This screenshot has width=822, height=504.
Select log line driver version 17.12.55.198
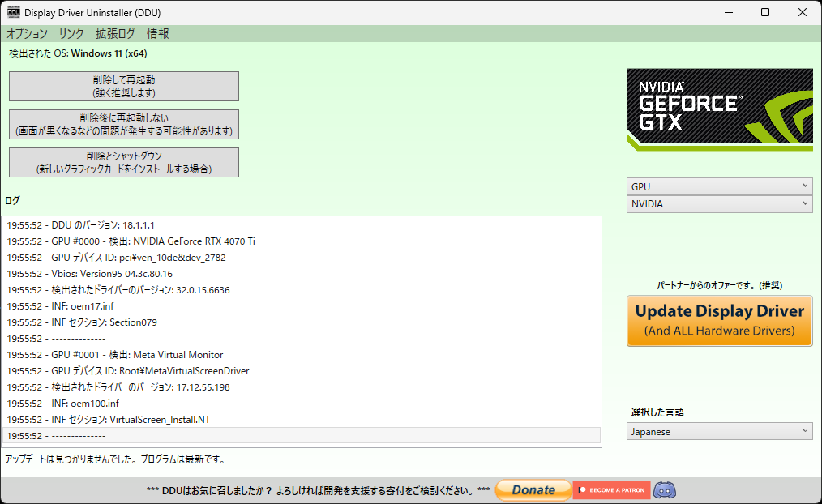pos(302,387)
